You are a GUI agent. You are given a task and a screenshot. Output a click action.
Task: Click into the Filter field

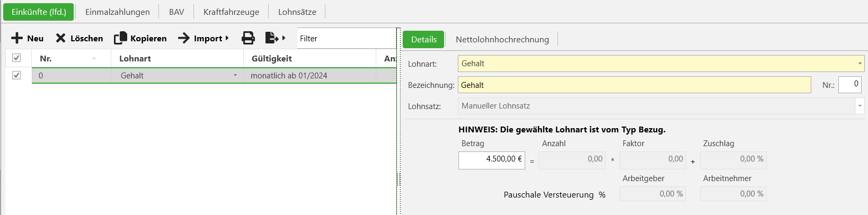coord(347,38)
